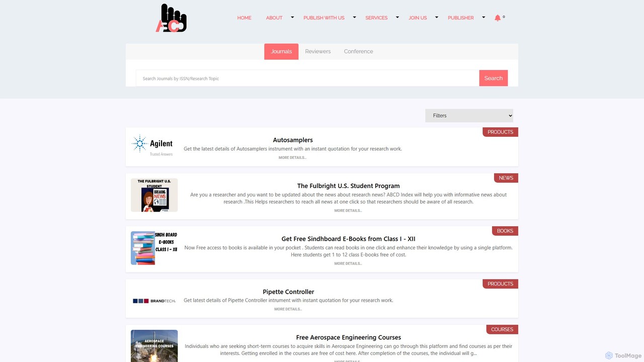This screenshot has height=362, width=644.
Task: Expand the PUBLISH WITH US dropdown arrow
Action: pos(354,17)
